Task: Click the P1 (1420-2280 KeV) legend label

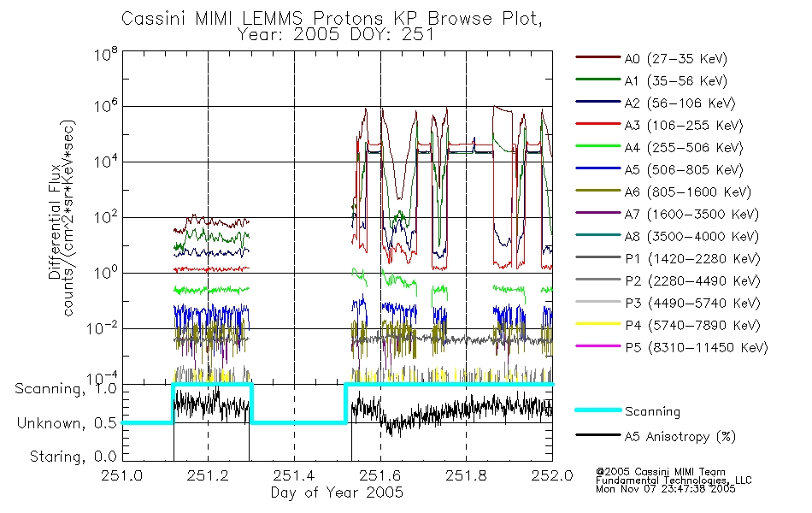Action: [x=692, y=259]
